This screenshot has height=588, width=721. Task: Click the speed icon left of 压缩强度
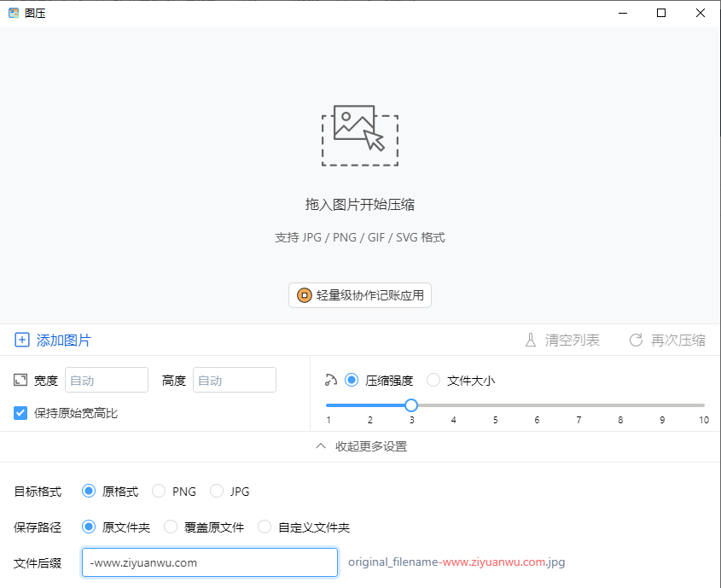click(331, 380)
